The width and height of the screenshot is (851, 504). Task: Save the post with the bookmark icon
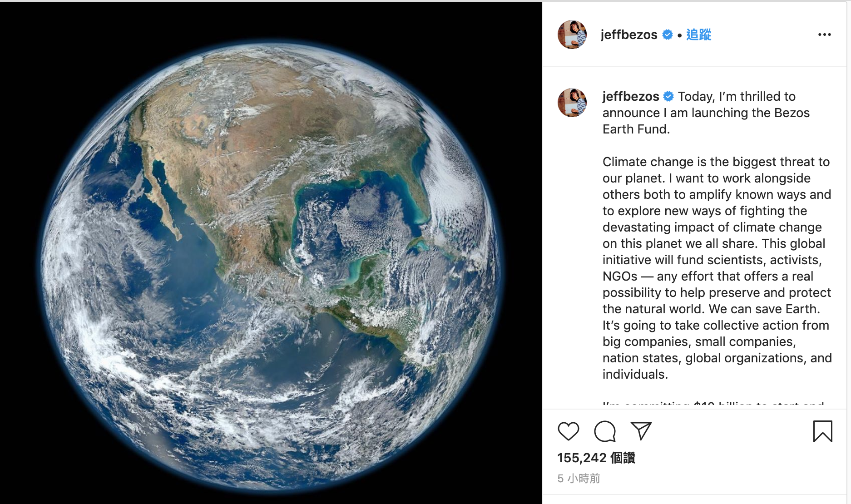point(822,431)
